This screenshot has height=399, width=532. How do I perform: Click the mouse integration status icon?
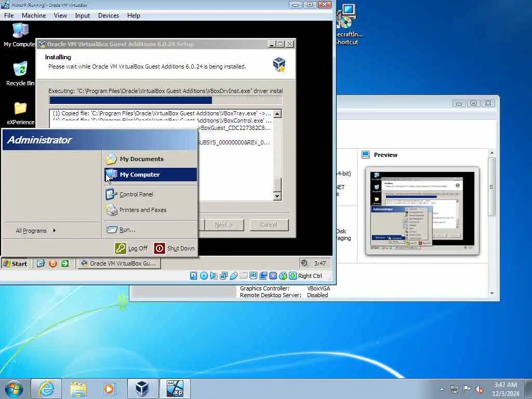point(283,276)
